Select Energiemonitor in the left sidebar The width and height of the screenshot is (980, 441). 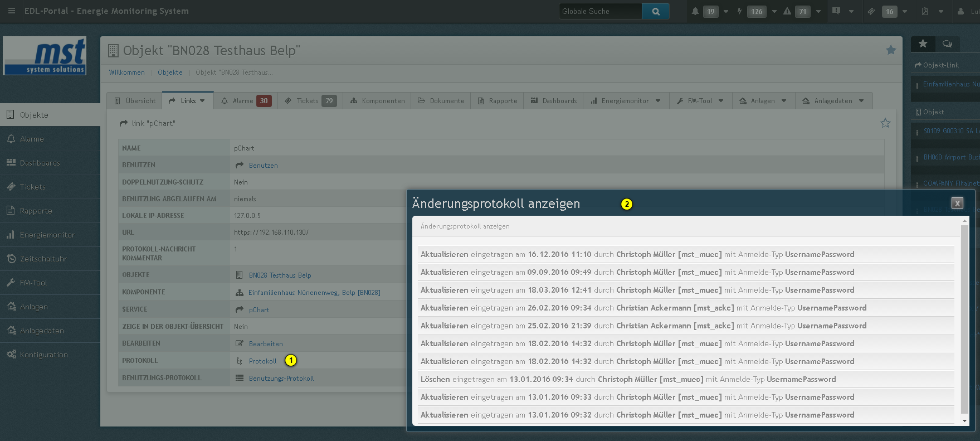pos(50,235)
